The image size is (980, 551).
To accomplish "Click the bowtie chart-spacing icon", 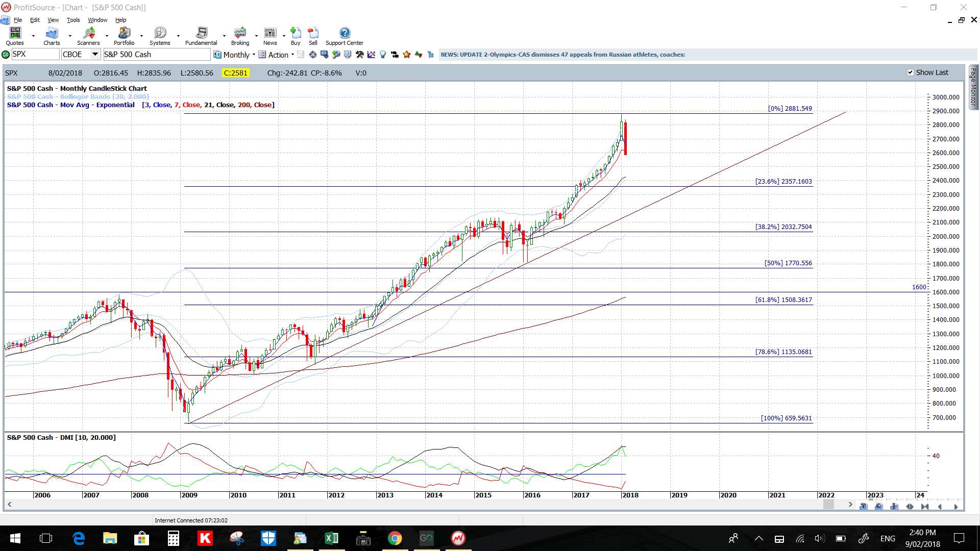I will click(925, 507).
